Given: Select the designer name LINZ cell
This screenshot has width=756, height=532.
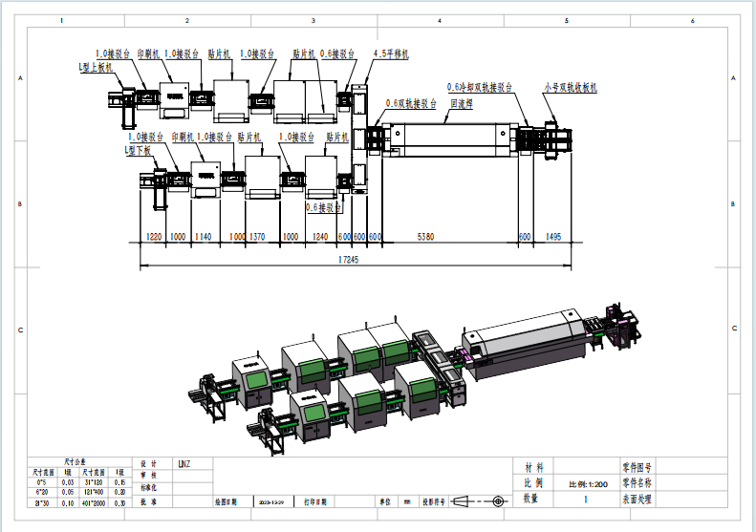Looking at the screenshot, I should [184, 464].
